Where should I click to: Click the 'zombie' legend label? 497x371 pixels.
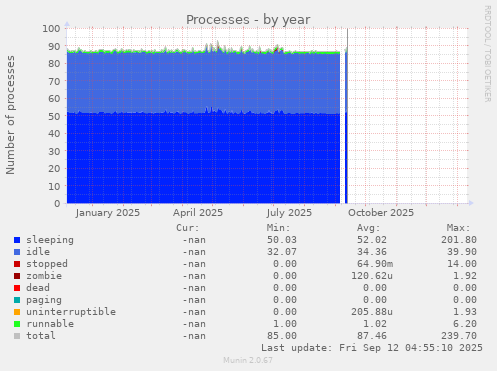click(x=44, y=276)
